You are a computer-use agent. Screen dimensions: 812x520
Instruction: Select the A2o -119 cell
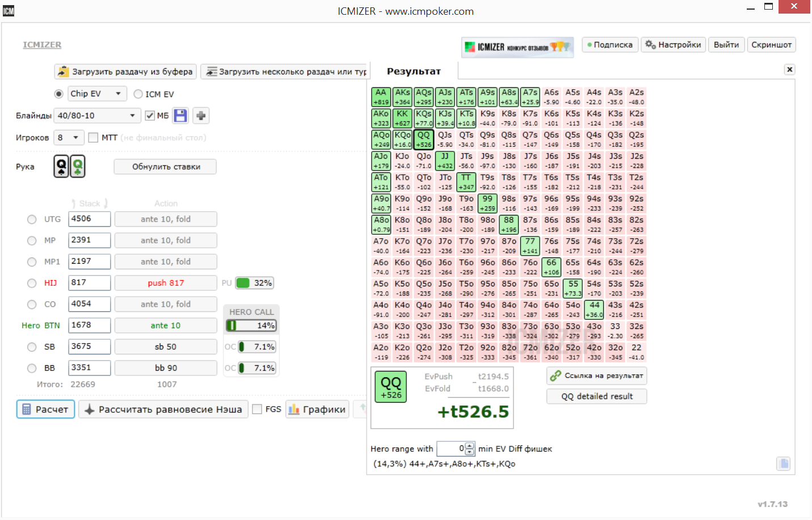pos(381,352)
